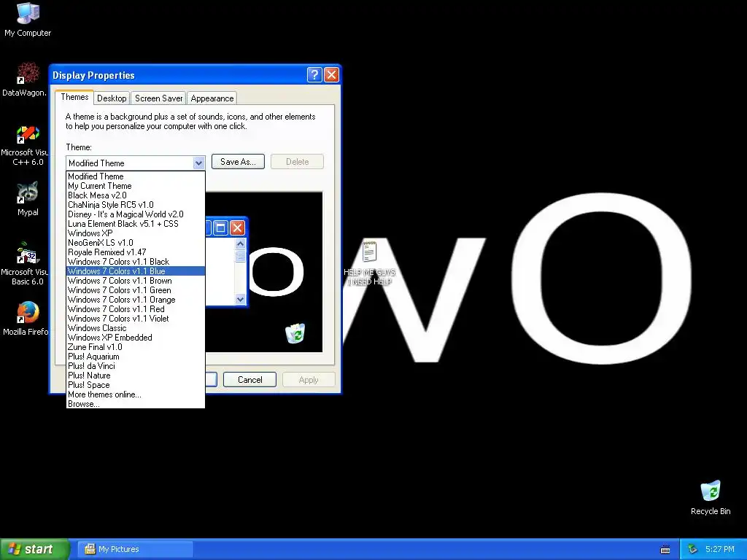Choose More themes online... entry
Image resolution: width=747 pixels, height=560 pixels.
[x=135, y=394]
